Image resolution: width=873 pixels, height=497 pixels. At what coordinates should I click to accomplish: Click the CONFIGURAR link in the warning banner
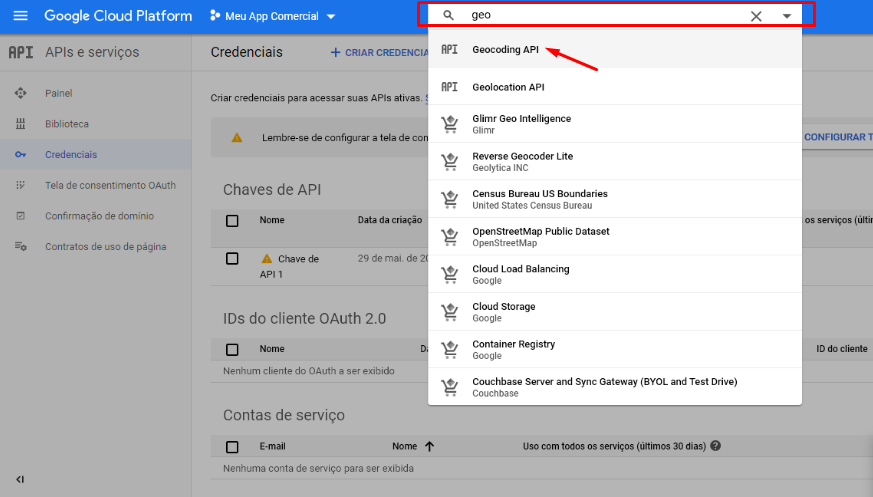838,137
